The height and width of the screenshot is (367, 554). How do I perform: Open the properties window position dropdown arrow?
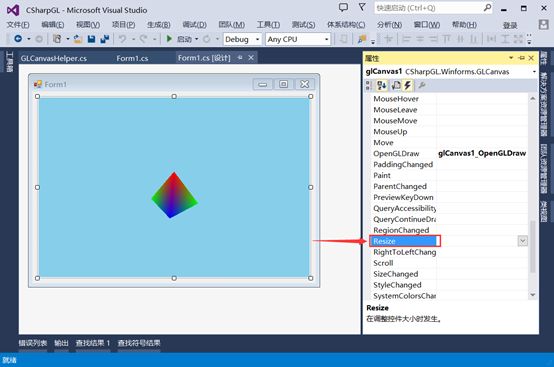click(511, 58)
